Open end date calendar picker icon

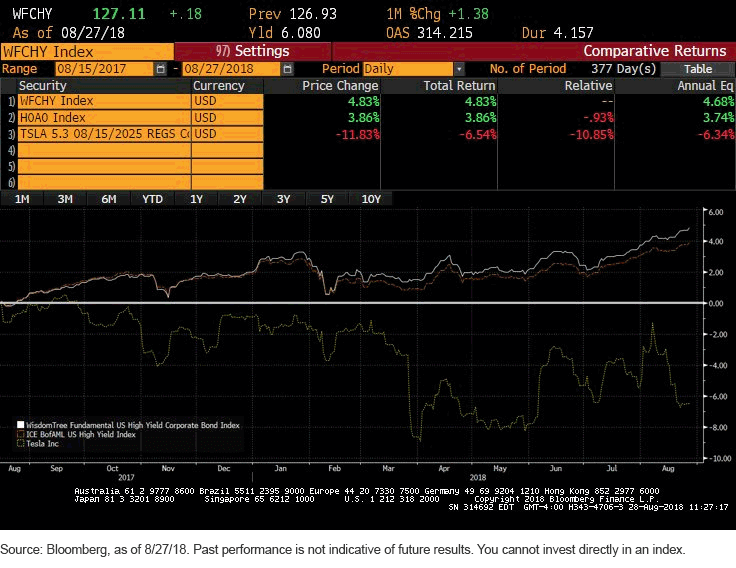[287, 69]
